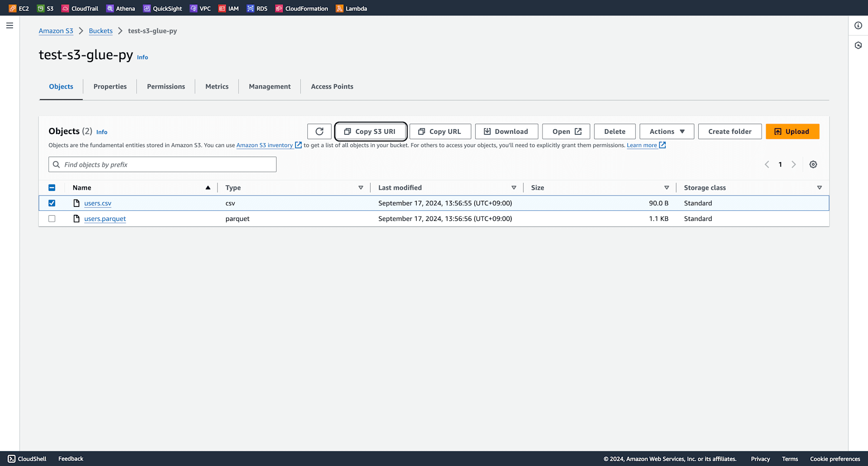The height and width of the screenshot is (466, 868).
Task: Click Copy URL button
Action: [440, 131]
